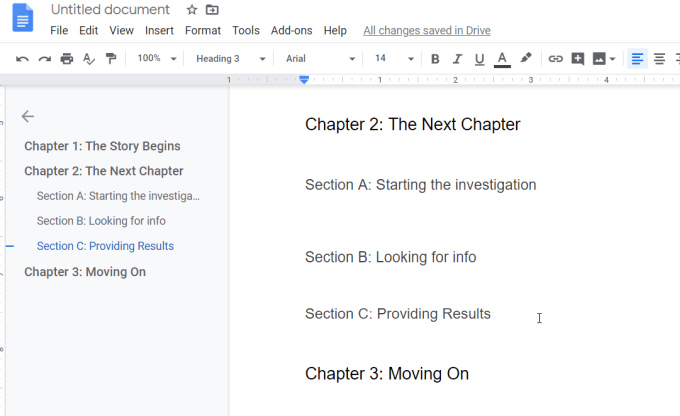Open the Insert menu

(x=159, y=30)
